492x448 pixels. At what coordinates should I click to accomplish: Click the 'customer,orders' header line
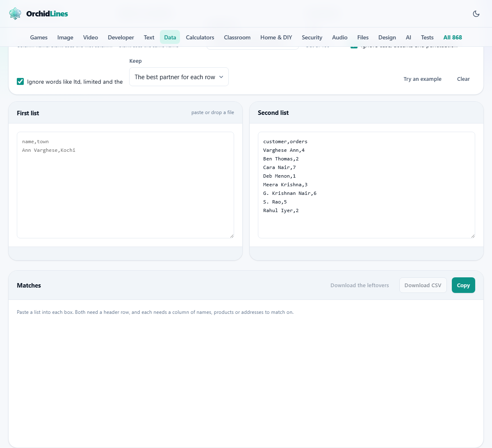[285, 142]
